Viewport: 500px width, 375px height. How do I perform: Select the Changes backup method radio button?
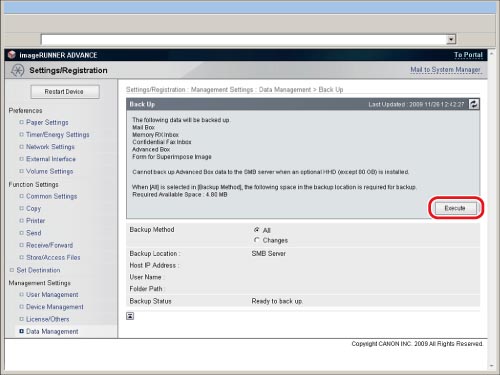tap(256, 240)
